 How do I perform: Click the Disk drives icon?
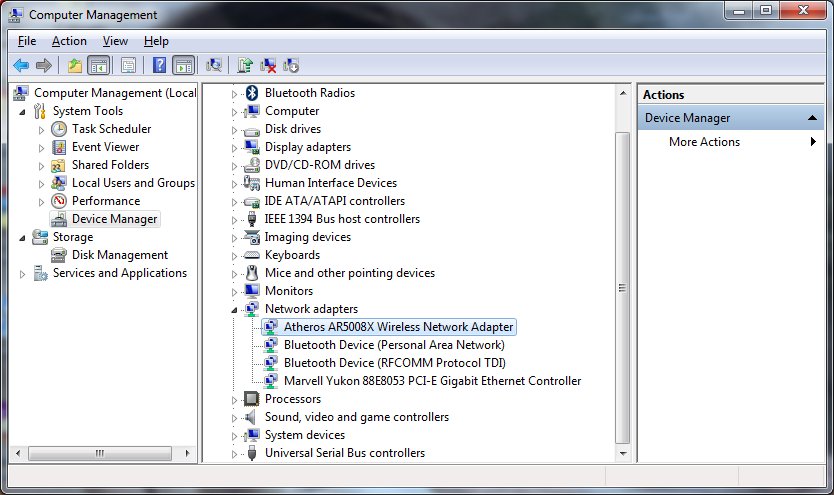(x=252, y=130)
